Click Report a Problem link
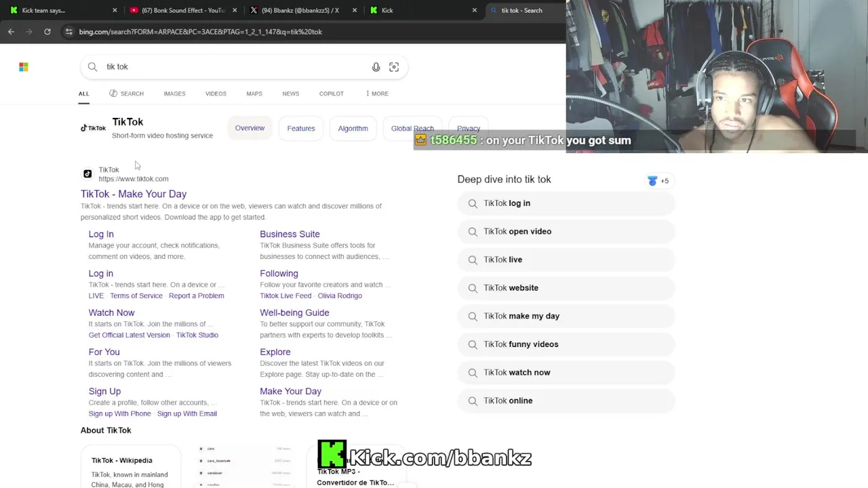The height and width of the screenshot is (488, 868). pos(196,296)
